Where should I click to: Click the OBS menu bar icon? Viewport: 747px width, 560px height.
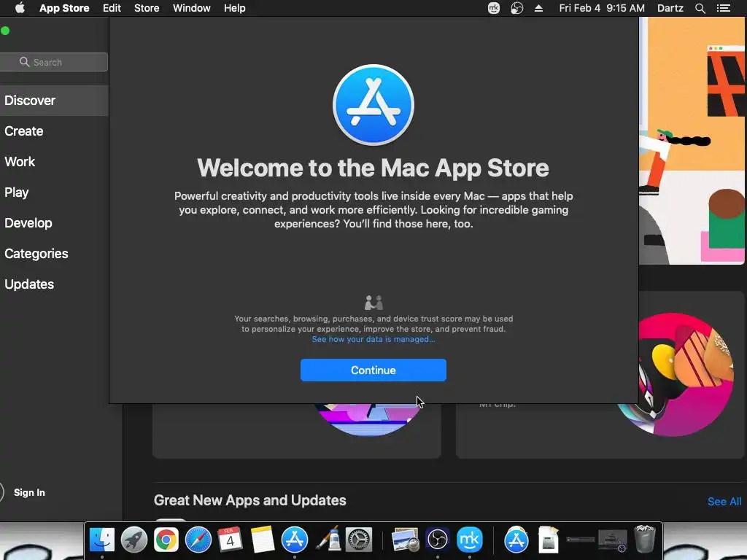[517, 8]
